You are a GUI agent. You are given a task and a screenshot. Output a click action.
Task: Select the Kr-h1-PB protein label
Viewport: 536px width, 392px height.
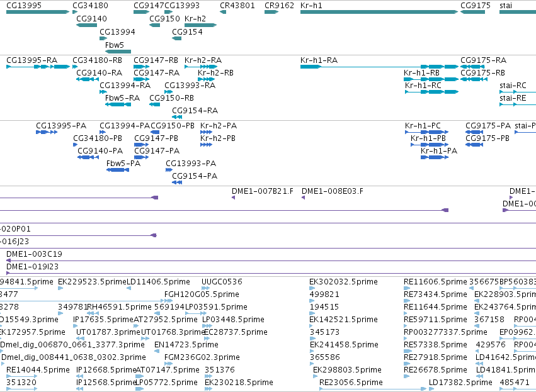point(428,138)
